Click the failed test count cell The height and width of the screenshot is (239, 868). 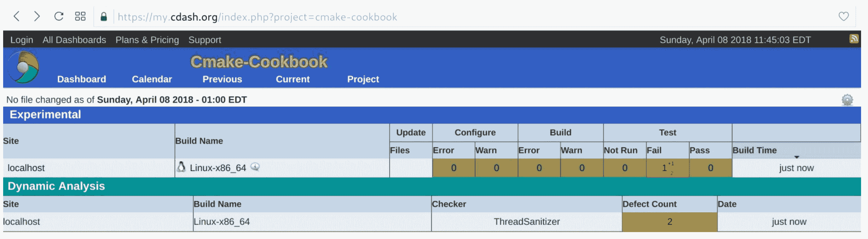pyautogui.click(x=664, y=168)
